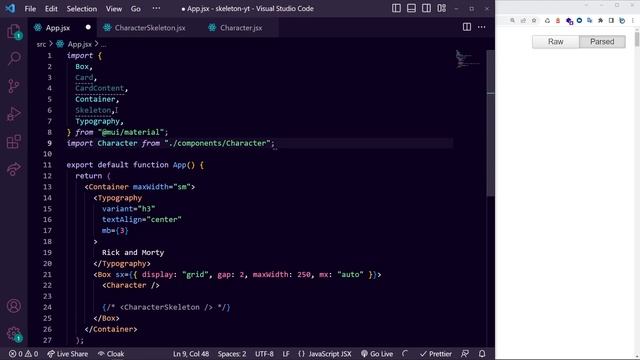Open the Edit menu
The height and width of the screenshot is (360, 640).
(x=51, y=9)
